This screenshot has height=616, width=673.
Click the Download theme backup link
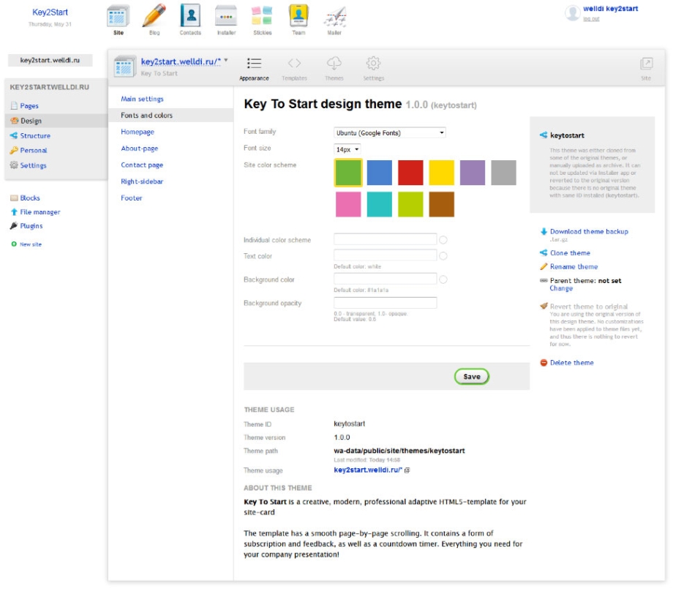click(x=589, y=232)
